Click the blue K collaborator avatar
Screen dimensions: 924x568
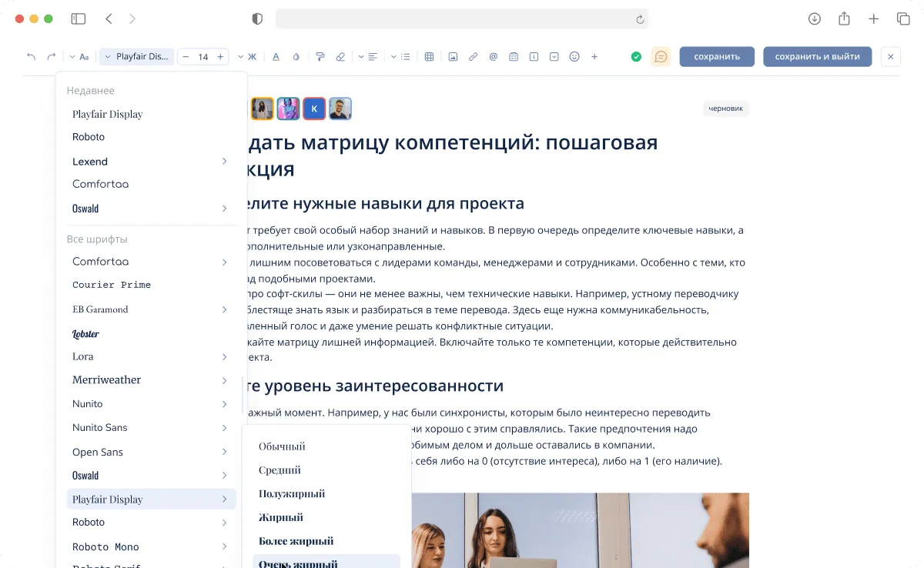coord(314,109)
